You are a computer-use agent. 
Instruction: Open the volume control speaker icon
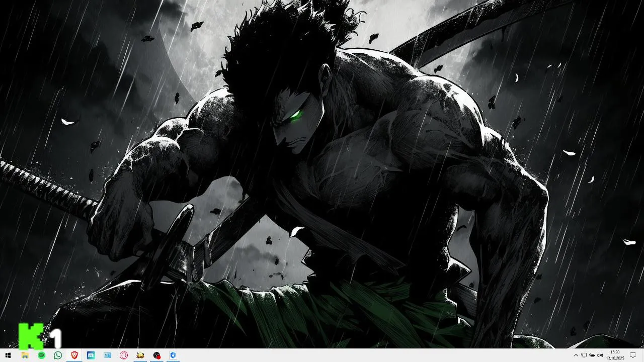600,355
